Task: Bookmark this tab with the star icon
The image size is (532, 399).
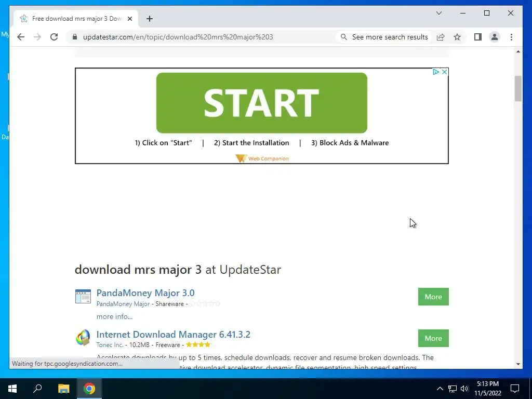Action: tap(457, 37)
